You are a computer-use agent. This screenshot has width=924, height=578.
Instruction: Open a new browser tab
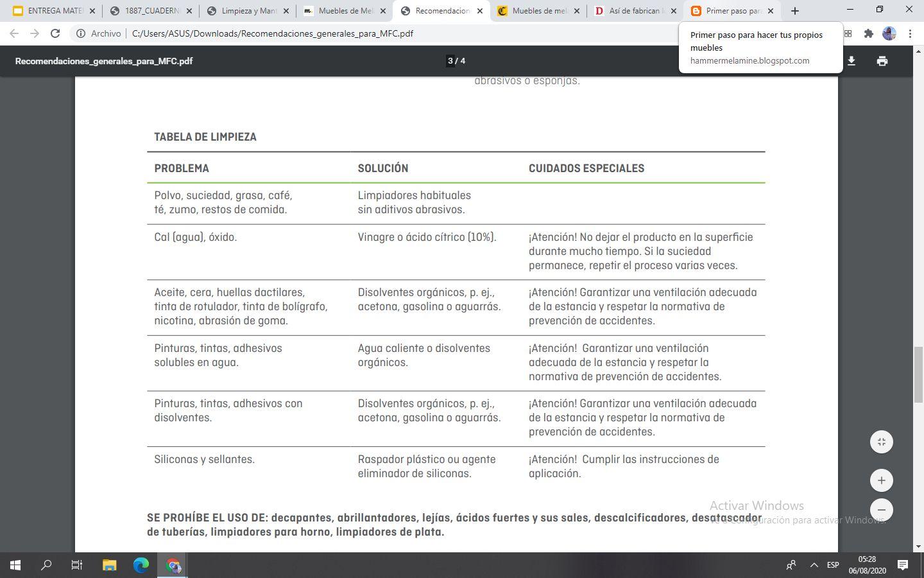[x=795, y=11]
